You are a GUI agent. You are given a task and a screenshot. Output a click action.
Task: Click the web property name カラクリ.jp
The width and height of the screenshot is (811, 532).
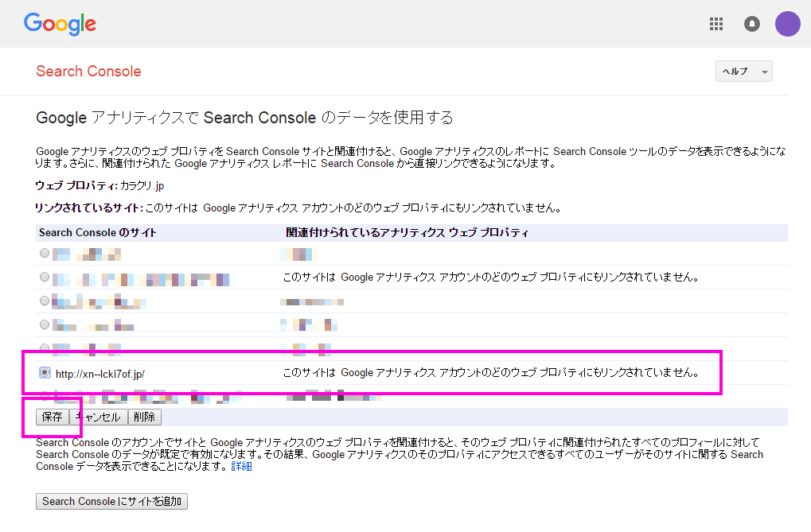142,185
